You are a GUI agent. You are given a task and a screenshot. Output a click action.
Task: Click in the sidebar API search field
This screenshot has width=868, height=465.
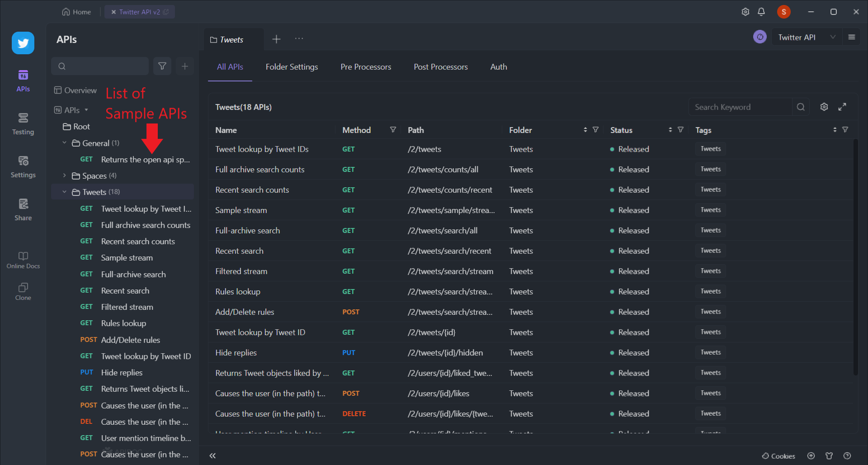point(100,66)
